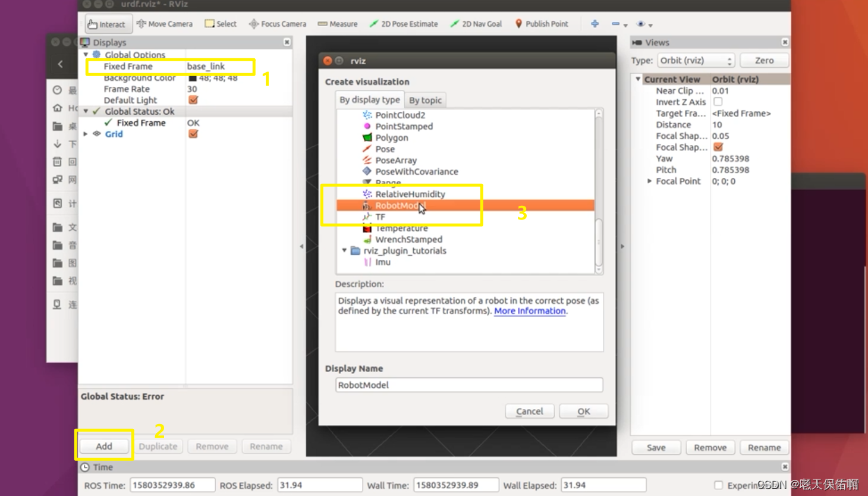
Task: Click the RelativeHumidity icon
Action: 367,194
